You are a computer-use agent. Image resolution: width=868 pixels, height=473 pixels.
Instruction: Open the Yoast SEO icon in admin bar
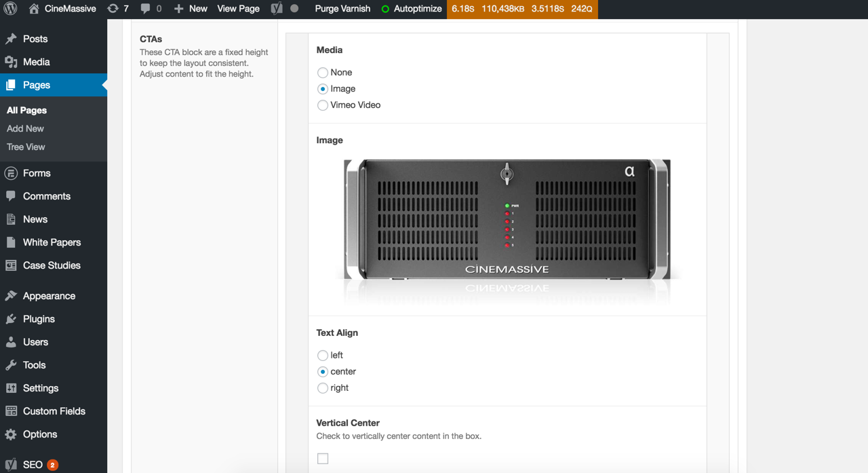tap(277, 9)
